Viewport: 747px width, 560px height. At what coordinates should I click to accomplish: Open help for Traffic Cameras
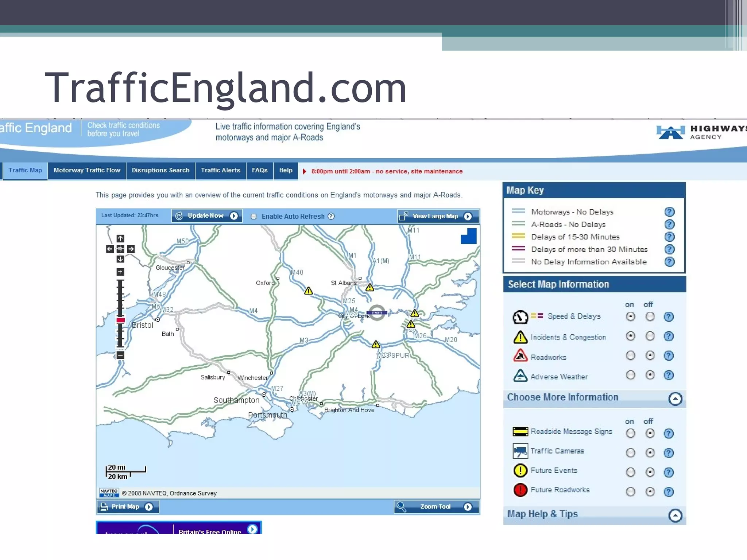pyautogui.click(x=669, y=453)
